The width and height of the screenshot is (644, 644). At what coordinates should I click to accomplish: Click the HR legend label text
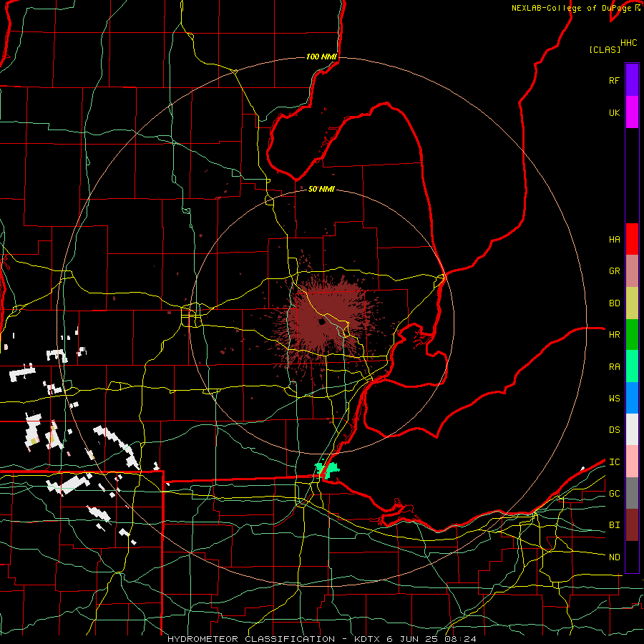614,335
